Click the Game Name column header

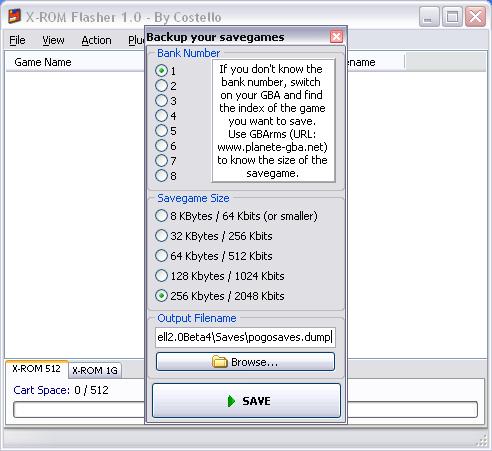(43, 62)
